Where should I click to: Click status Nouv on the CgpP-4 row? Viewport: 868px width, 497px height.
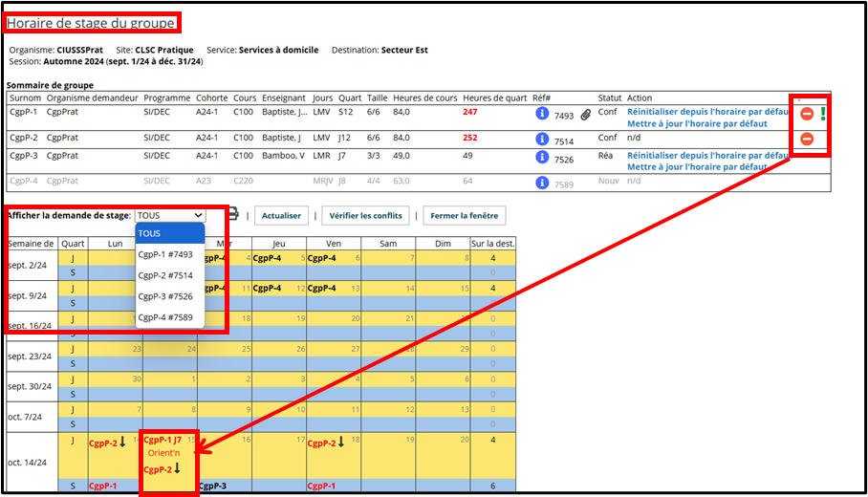pyautogui.click(x=608, y=181)
